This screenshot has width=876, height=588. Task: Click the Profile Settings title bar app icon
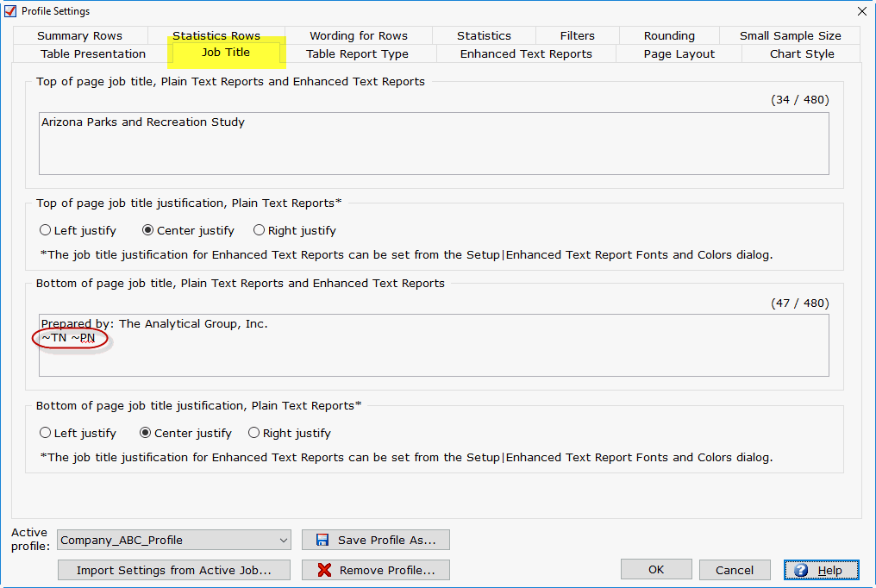[10, 11]
